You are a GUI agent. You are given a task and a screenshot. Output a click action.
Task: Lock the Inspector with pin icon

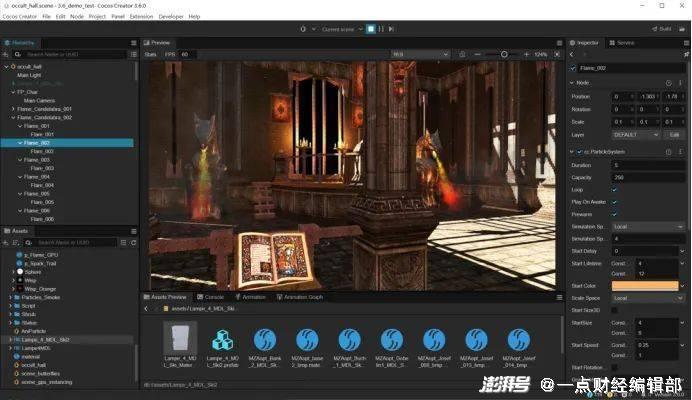click(686, 54)
